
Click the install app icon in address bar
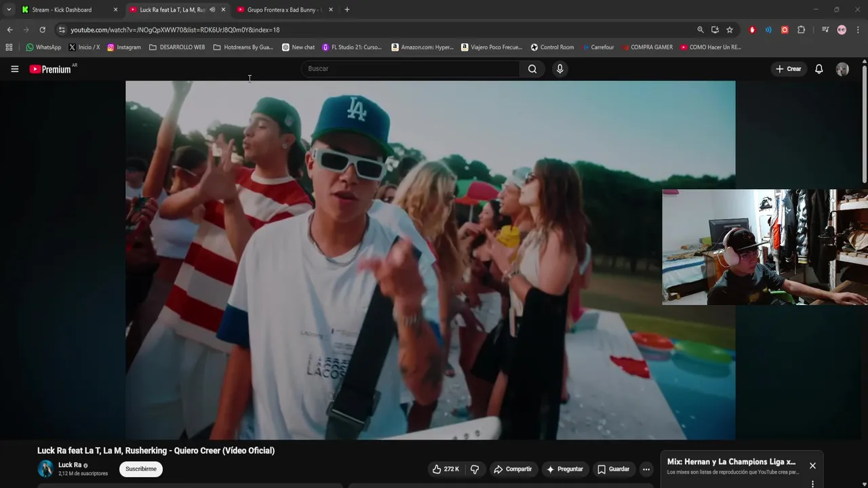tap(715, 30)
